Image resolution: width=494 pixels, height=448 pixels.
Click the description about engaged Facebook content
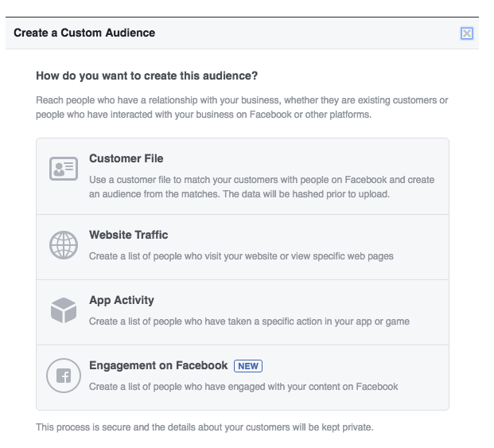click(243, 387)
